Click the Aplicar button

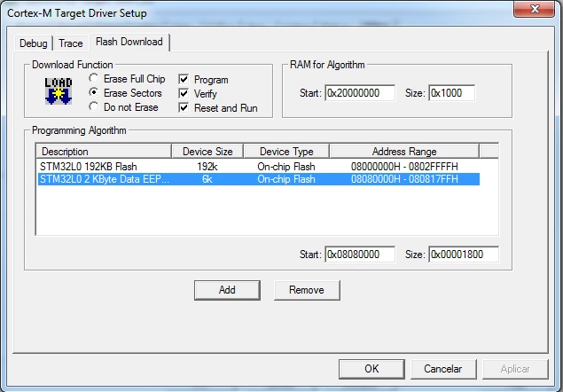pyautogui.click(x=515, y=369)
